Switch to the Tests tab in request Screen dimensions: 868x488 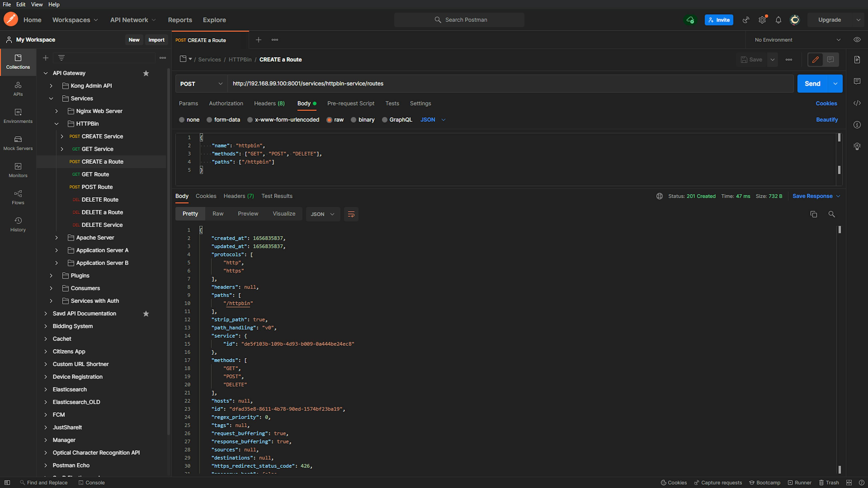[x=392, y=103]
